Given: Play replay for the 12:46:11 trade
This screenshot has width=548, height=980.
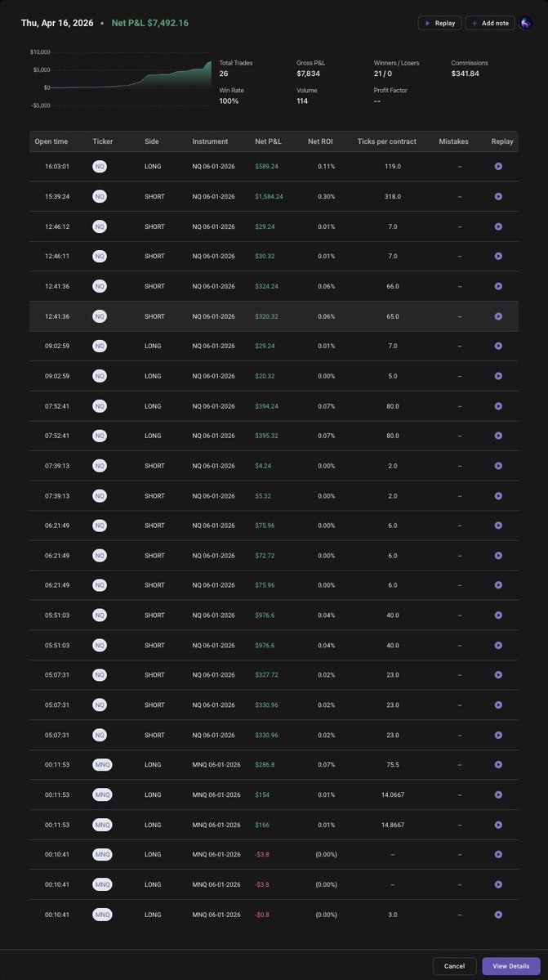Looking at the screenshot, I should 498,257.
